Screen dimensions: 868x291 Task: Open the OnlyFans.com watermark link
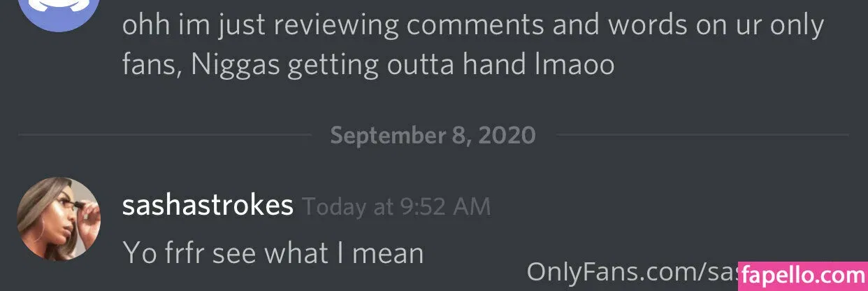pos(632,270)
